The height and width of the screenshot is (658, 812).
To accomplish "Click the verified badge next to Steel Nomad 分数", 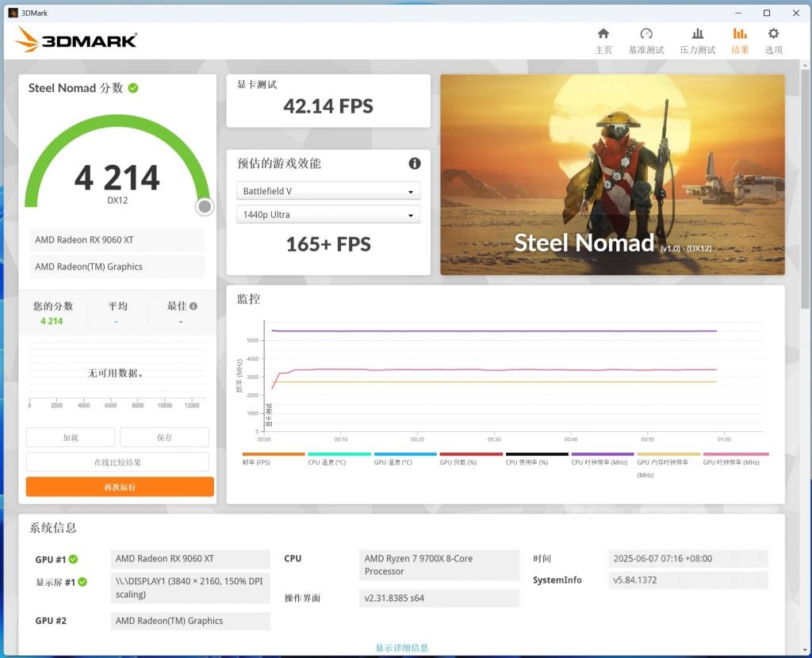I will click(132, 88).
